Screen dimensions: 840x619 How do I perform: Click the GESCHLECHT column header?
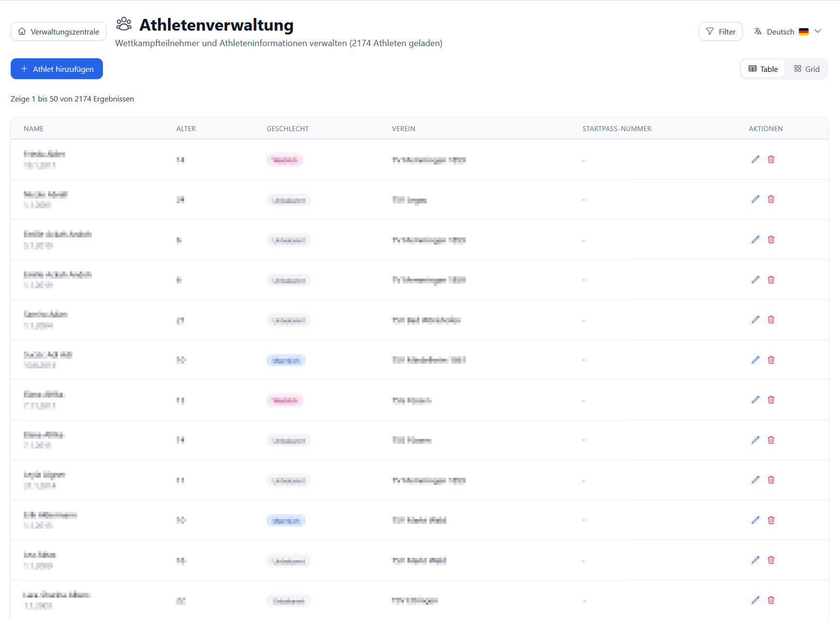click(x=287, y=129)
